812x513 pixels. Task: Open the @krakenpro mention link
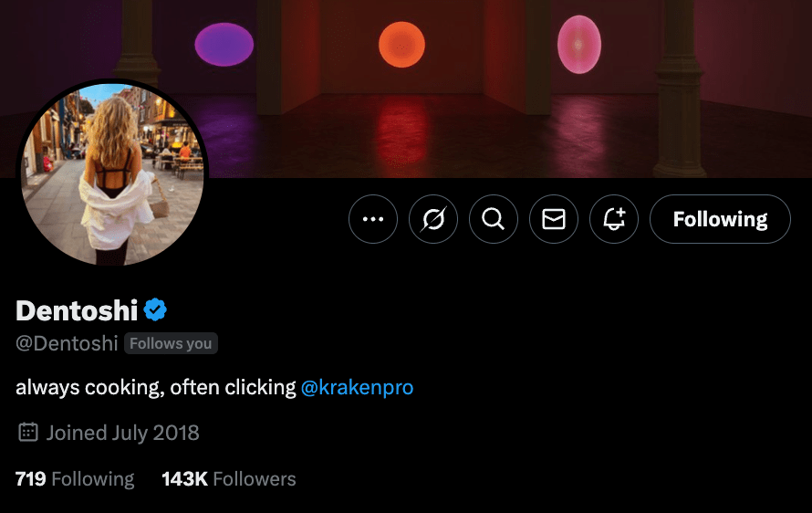(357, 387)
